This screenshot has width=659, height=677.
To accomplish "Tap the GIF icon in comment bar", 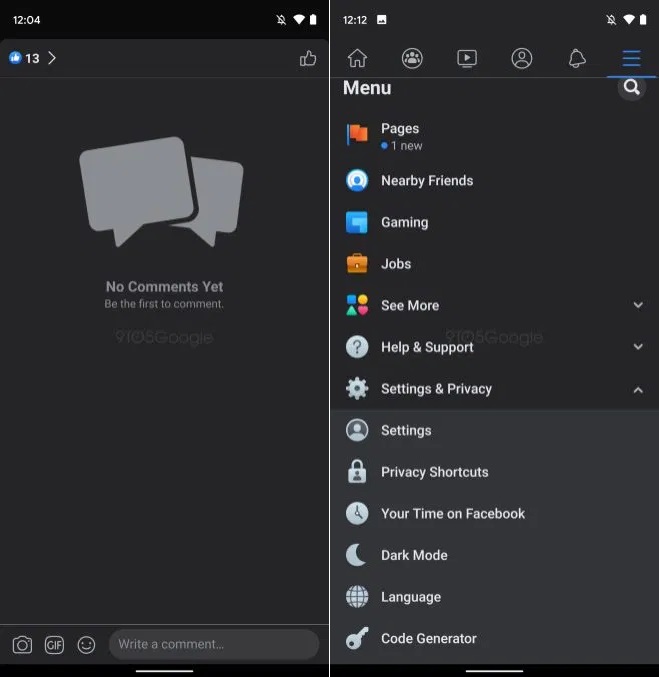I will 54,645.
